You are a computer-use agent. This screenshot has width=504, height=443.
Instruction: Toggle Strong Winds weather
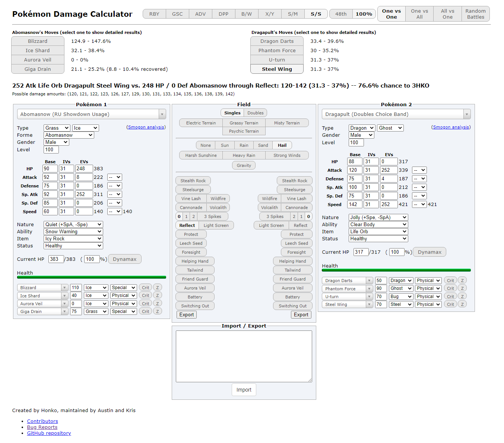pyautogui.click(x=287, y=155)
